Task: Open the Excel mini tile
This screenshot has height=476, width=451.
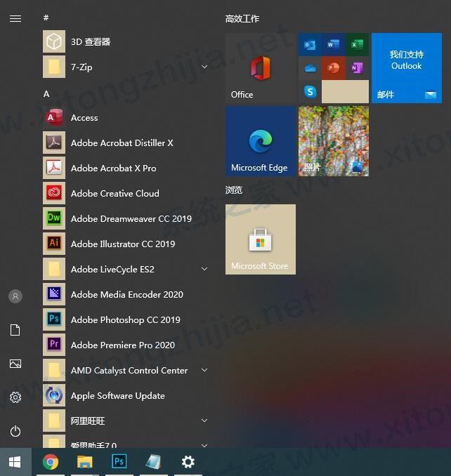Action: tap(357, 45)
